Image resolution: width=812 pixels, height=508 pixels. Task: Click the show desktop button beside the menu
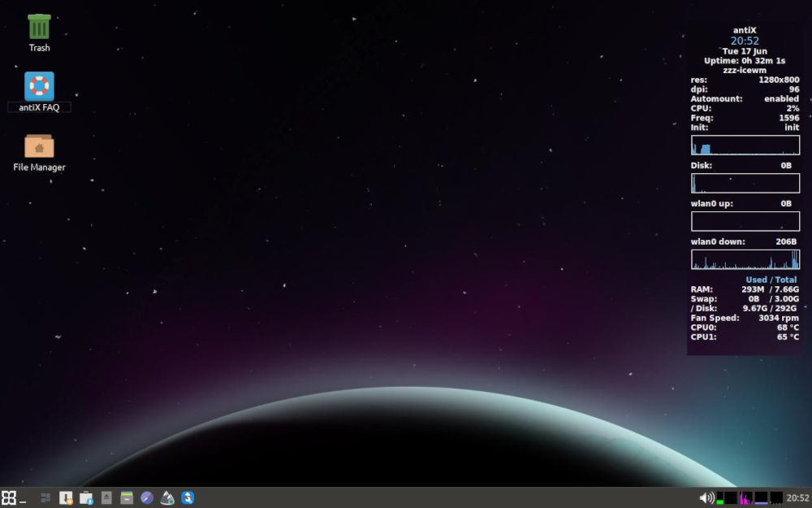tap(22, 499)
